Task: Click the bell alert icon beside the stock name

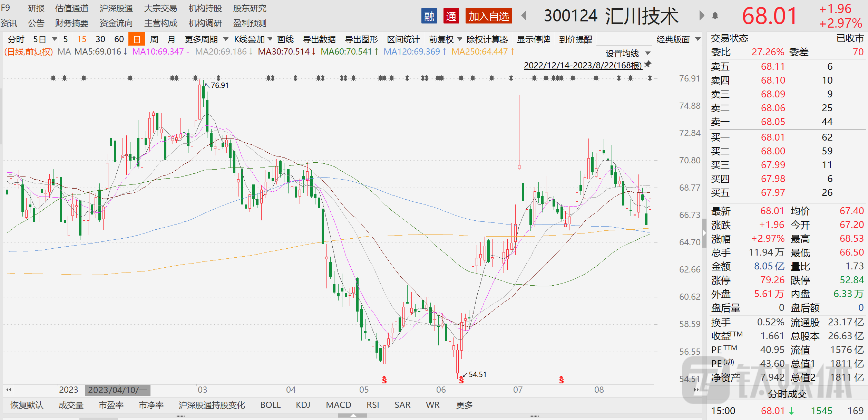Action: point(715,16)
